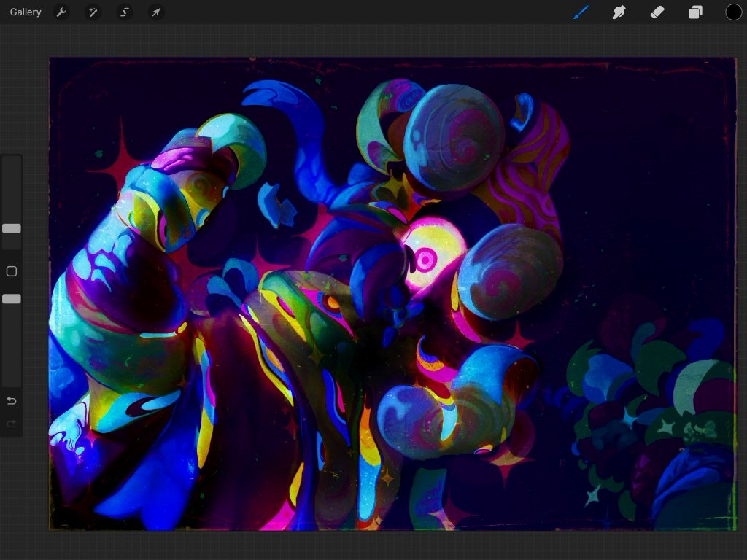Viewport: 747px width, 560px height.
Task: Click the white sparkle in canvas lower-right
Action: (592, 496)
